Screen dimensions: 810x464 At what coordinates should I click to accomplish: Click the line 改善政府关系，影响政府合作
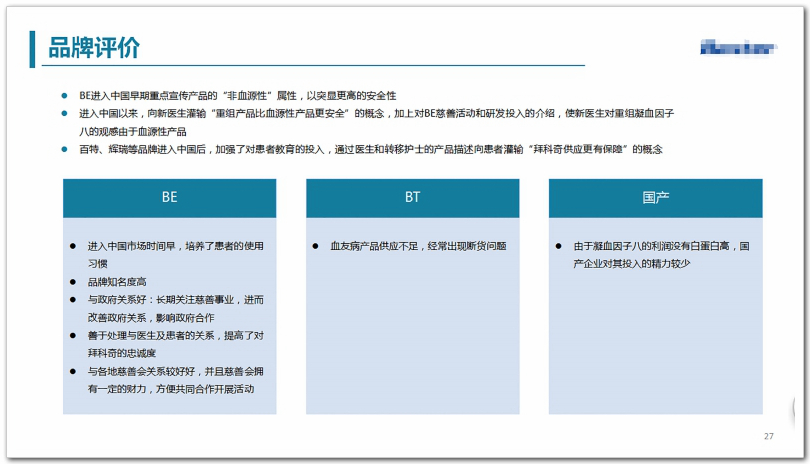tap(151, 318)
